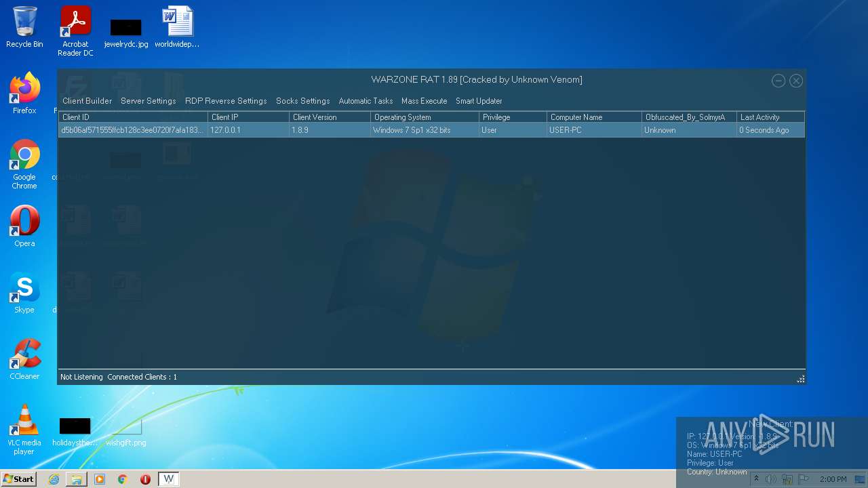Screen dimensions: 868x488
Task: Open Acrobat Reader DC desktop icon
Action: coord(75,31)
